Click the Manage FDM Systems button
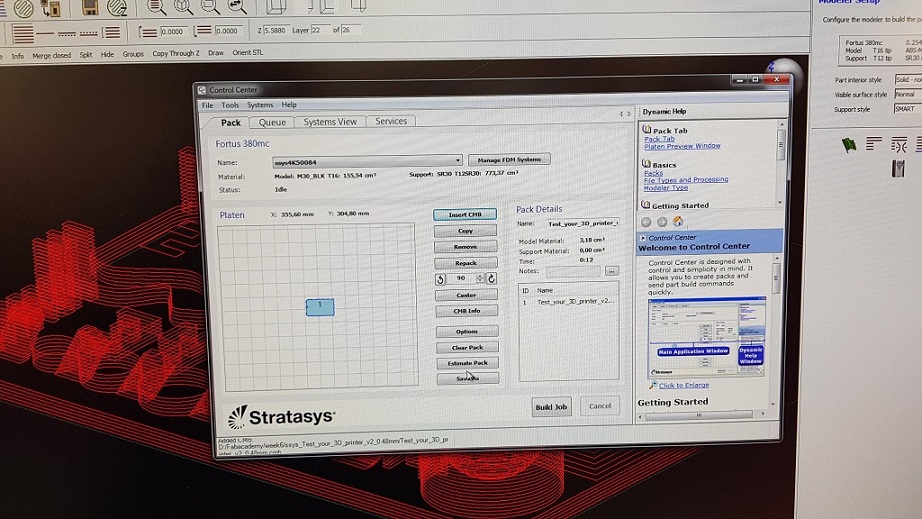Viewport: 922px width, 519px height. coord(509,160)
